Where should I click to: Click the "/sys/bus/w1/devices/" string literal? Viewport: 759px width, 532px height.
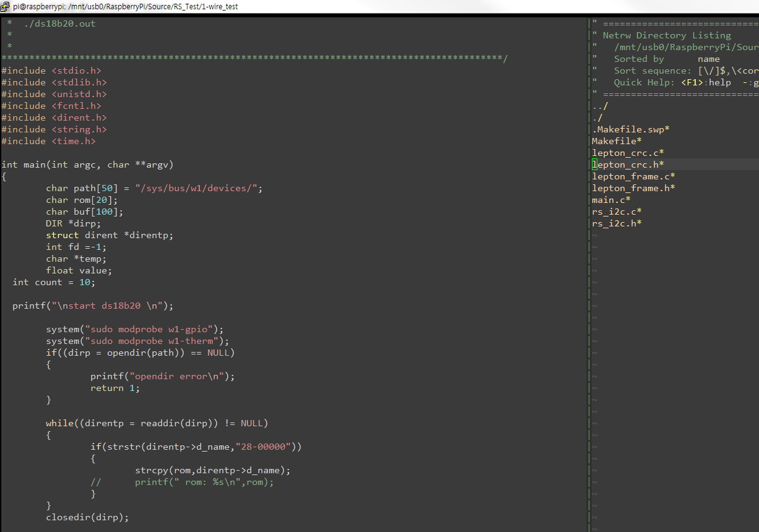point(196,188)
